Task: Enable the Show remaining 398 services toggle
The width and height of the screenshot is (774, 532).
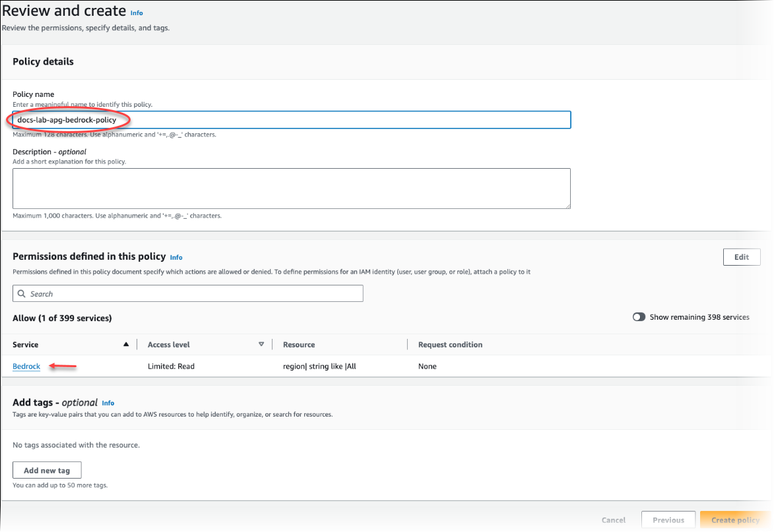Action: click(639, 316)
